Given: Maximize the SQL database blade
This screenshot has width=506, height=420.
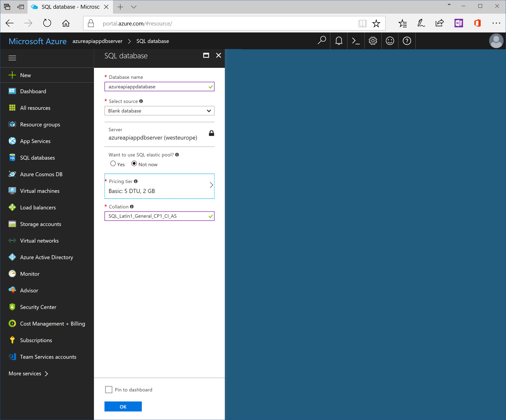Looking at the screenshot, I should click(206, 56).
